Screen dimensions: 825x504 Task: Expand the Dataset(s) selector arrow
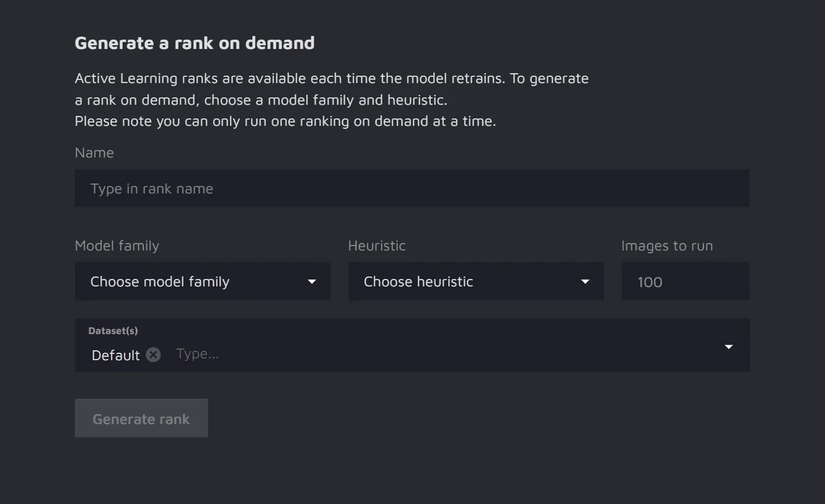pyautogui.click(x=728, y=347)
